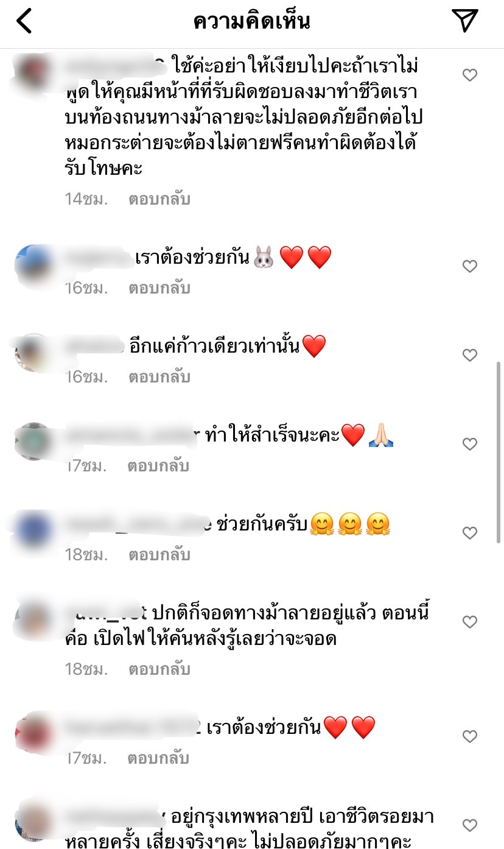Like the 'อีกแค่ก้าวเดียวเท่านั้น' comment
The height and width of the screenshot is (849, 504).
pyautogui.click(x=469, y=355)
